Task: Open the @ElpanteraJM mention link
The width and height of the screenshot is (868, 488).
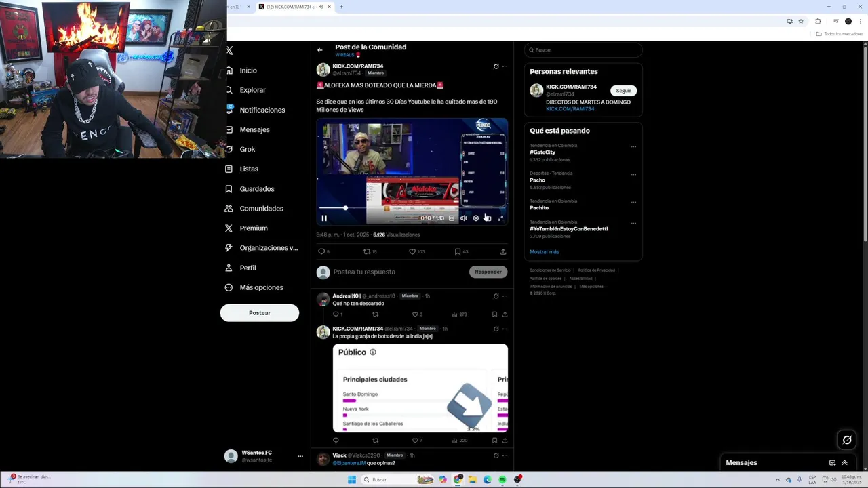Action: (x=349, y=463)
